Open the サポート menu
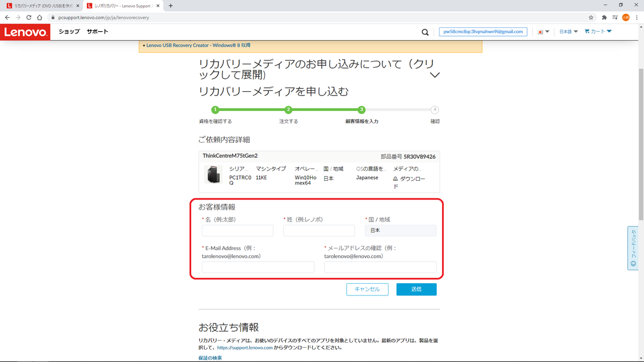The height and width of the screenshot is (362, 644). click(98, 32)
